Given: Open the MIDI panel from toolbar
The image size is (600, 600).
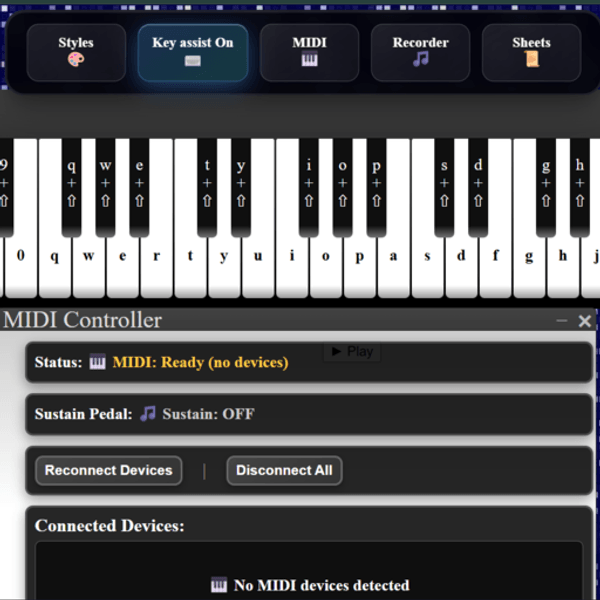Looking at the screenshot, I should (309, 52).
